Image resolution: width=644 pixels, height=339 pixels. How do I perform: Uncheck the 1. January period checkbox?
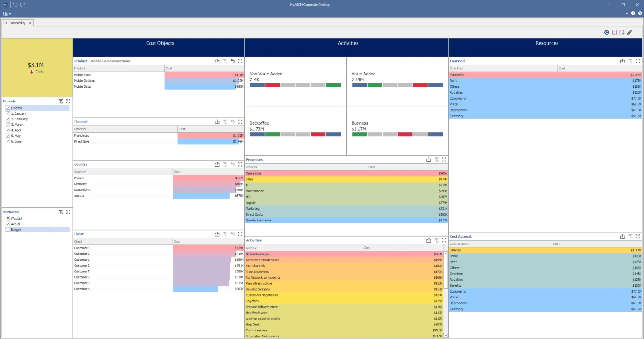point(8,113)
